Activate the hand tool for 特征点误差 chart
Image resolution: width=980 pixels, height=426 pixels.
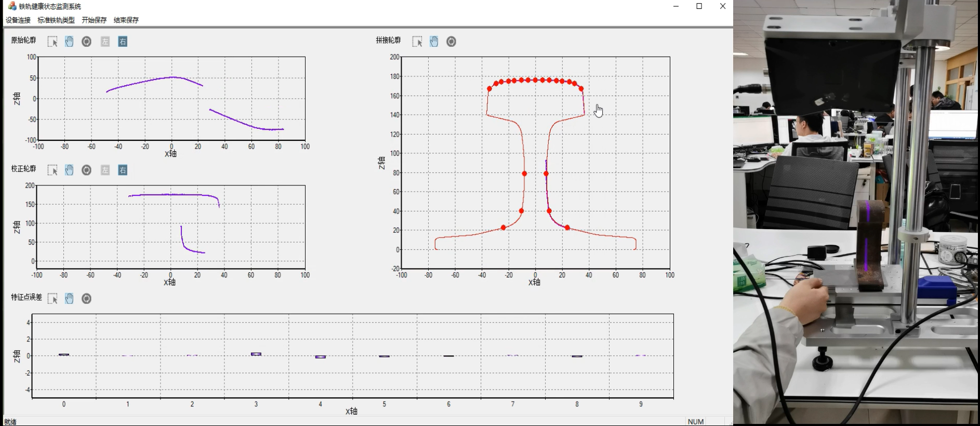coord(69,298)
